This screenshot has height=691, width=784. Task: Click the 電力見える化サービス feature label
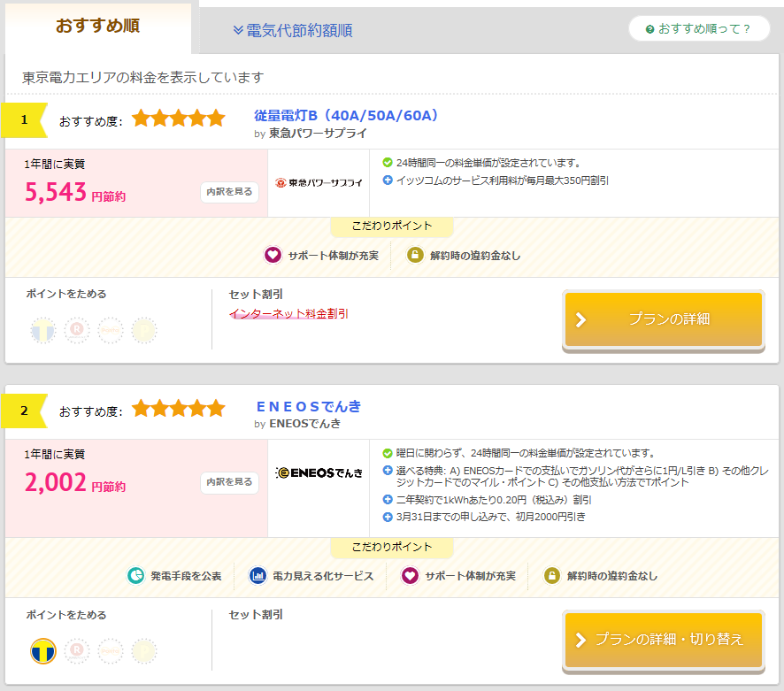click(x=324, y=577)
